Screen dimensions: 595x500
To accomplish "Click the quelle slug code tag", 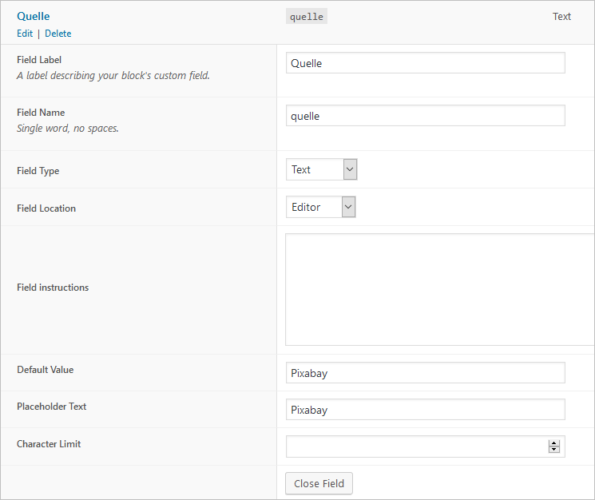I will 307,17.
